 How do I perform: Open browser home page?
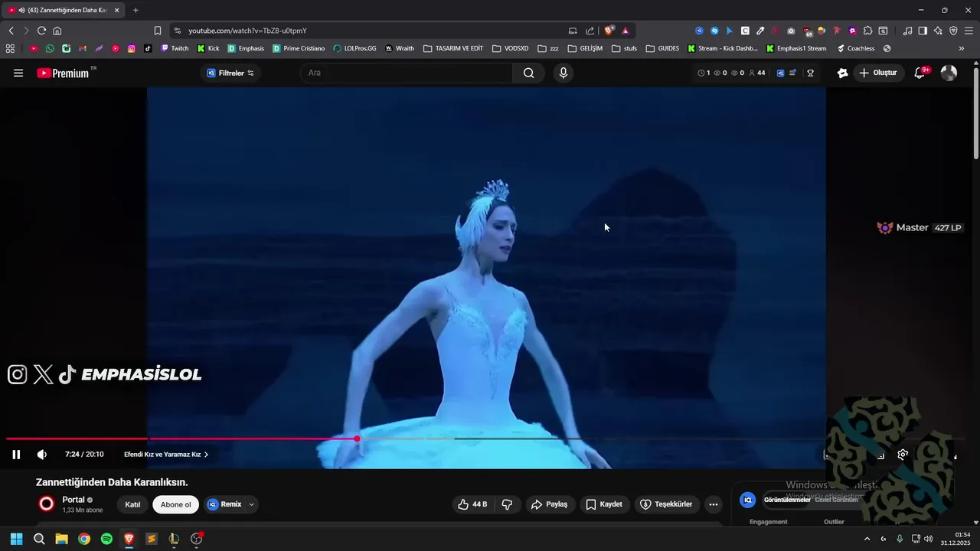(57, 31)
